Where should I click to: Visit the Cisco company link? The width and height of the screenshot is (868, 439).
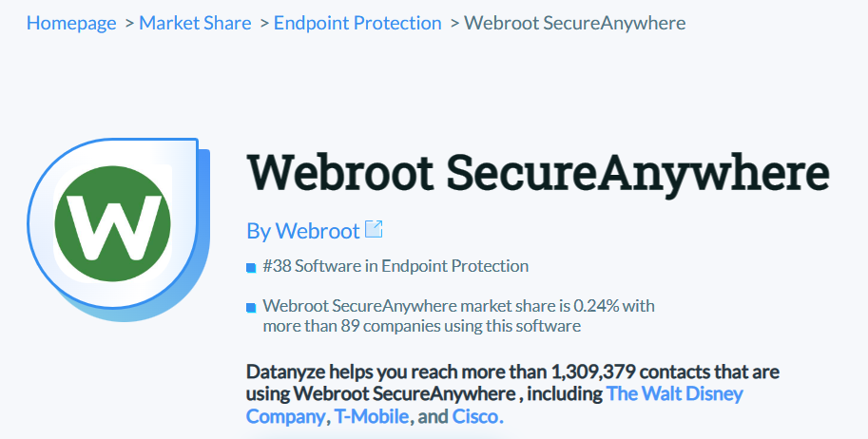[x=477, y=416]
